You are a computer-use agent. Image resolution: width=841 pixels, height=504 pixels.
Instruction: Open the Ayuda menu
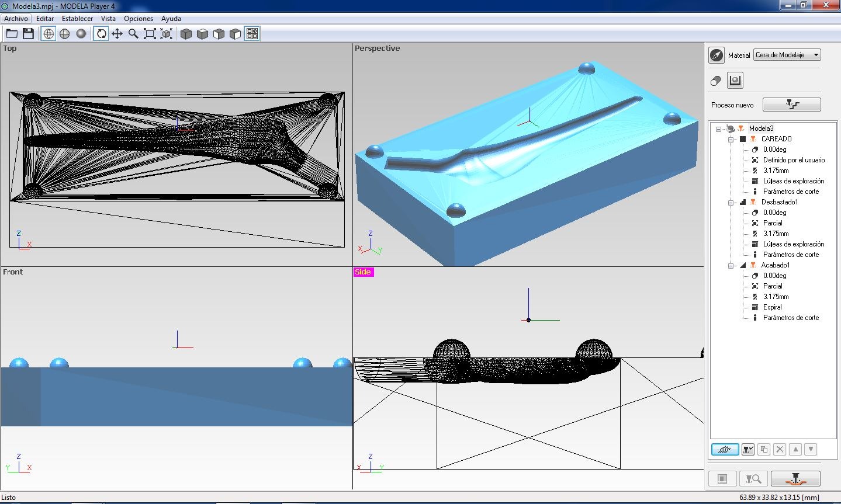point(171,19)
